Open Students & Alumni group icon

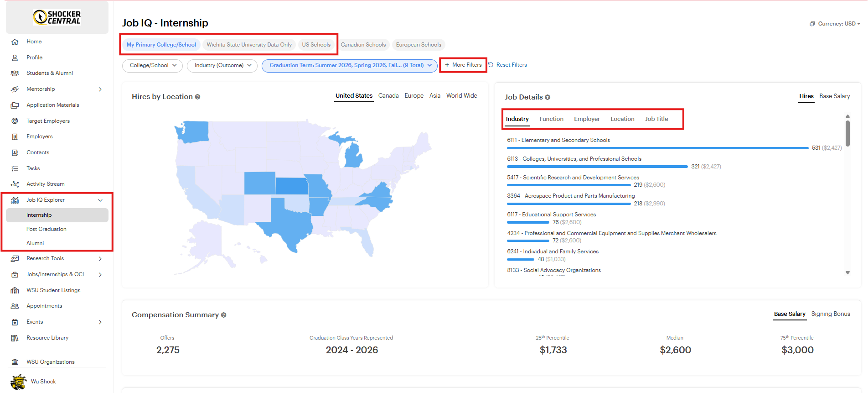click(x=15, y=73)
